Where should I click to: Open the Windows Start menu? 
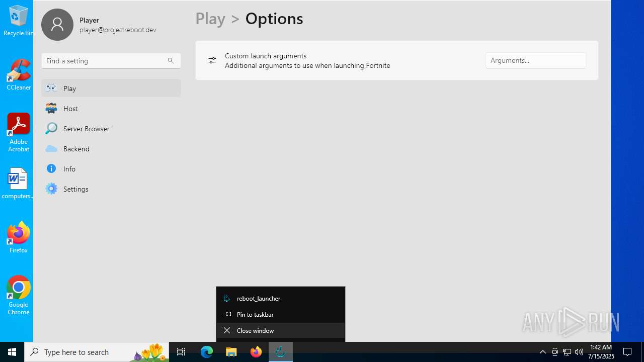pos(12,352)
